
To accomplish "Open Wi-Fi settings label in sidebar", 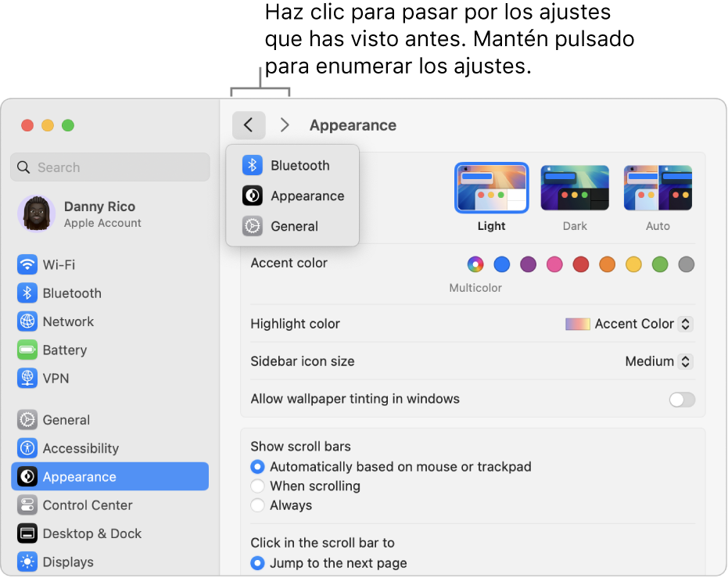I will [x=59, y=264].
